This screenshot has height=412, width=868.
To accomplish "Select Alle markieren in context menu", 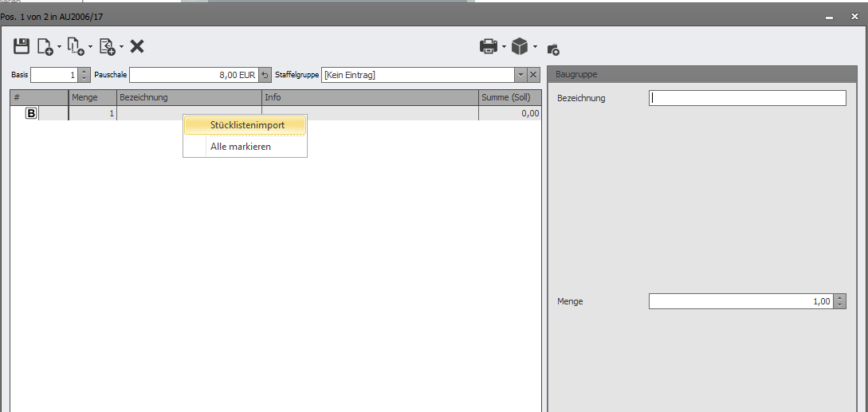I will tap(241, 147).
